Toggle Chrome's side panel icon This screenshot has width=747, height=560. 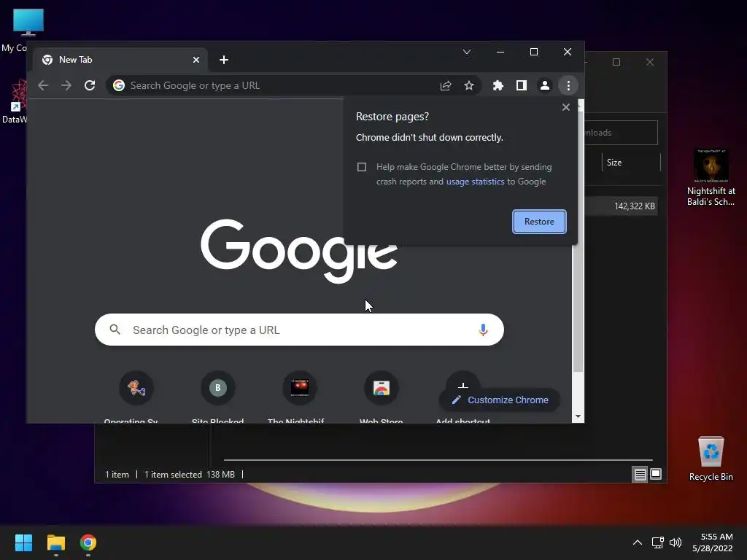[x=521, y=85]
